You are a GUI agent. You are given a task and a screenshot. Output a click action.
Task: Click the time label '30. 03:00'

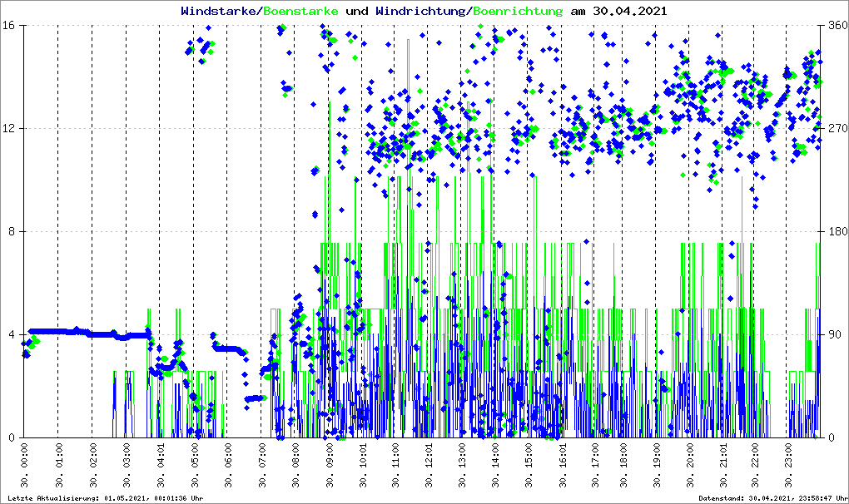coord(127,465)
